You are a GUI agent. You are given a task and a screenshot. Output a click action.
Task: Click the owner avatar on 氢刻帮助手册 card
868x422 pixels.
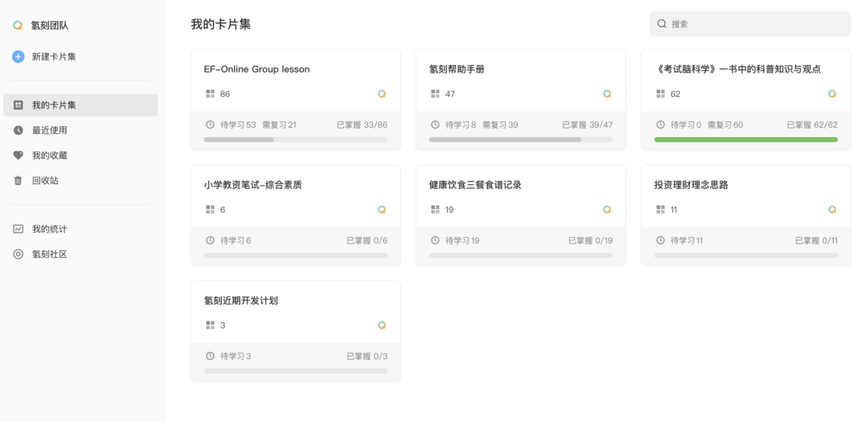(607, 94)
